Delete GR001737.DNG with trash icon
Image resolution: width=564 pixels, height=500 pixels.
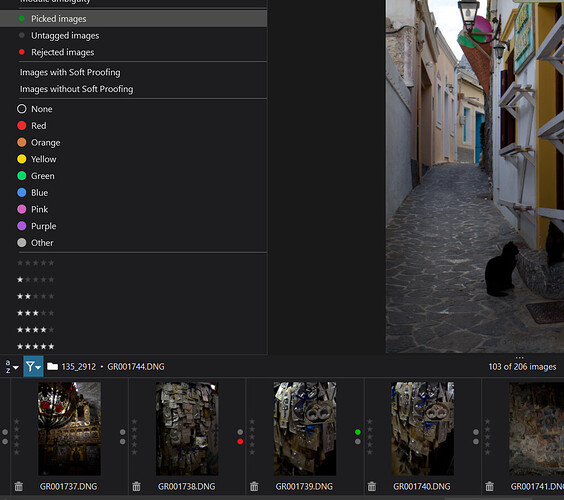[19, 486]
